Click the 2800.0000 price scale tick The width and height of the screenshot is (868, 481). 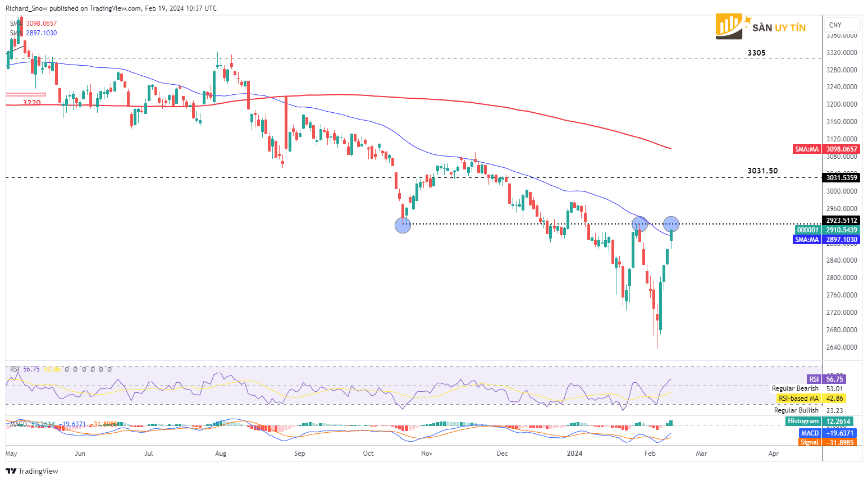click(842, 278)
